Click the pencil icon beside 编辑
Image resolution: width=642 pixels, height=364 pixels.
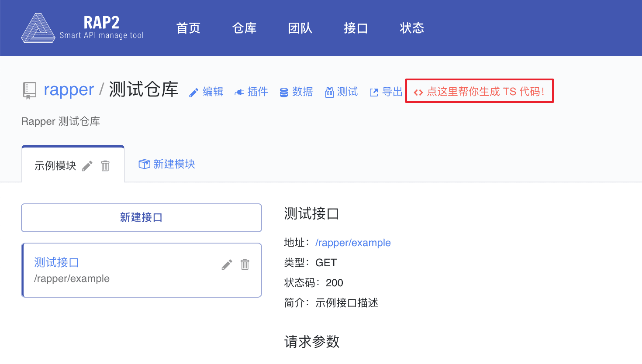(193, 93)
